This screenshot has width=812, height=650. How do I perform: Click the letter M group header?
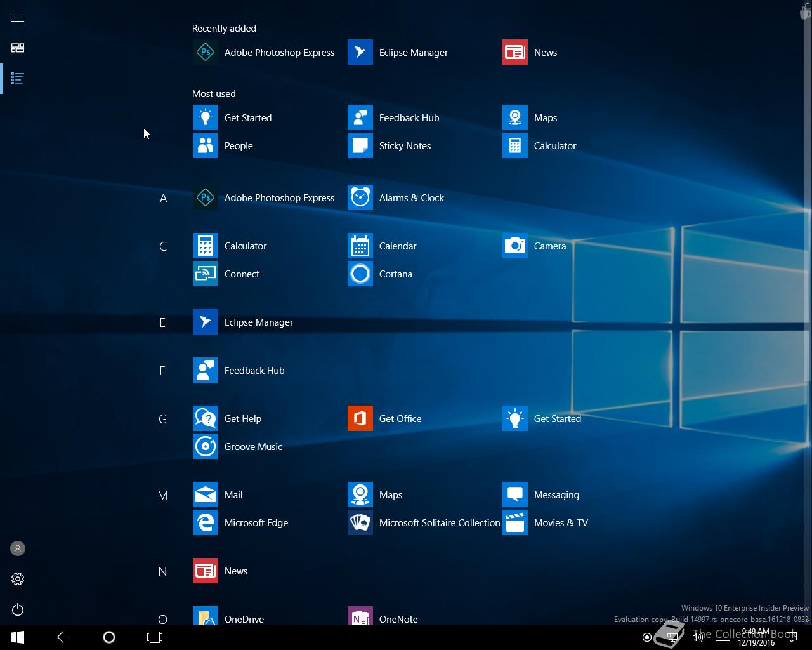[163, 495]
